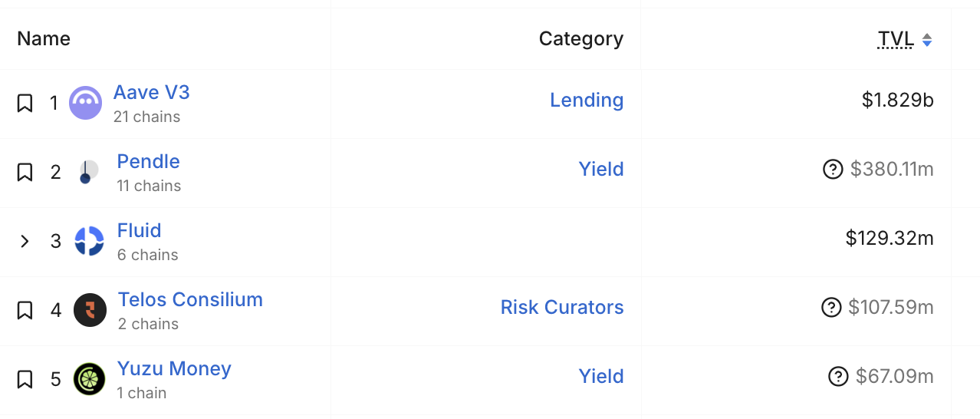Open the Lending category link
This screenshot has width=980, height=419.
point(587,100)
